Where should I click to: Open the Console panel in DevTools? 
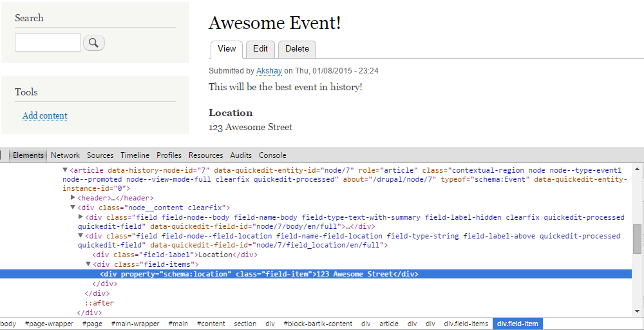click(272, 155)
